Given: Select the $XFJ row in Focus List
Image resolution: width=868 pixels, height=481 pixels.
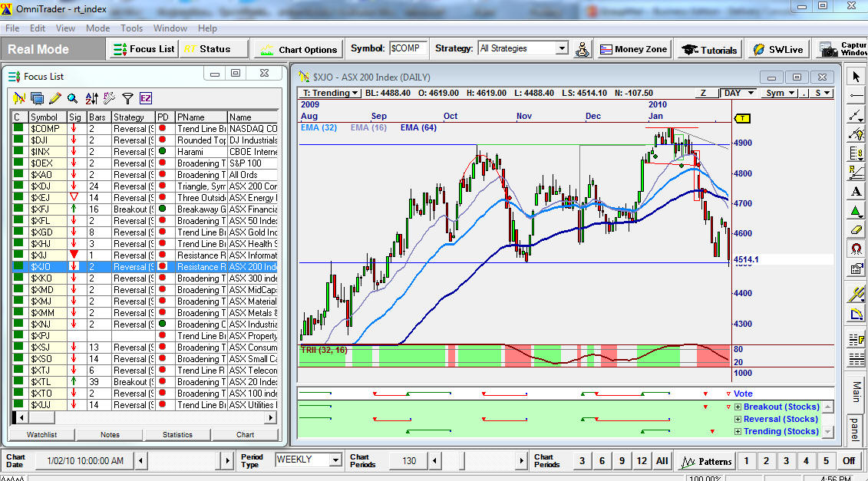Looking at the screenshot, I should point(145,209).
